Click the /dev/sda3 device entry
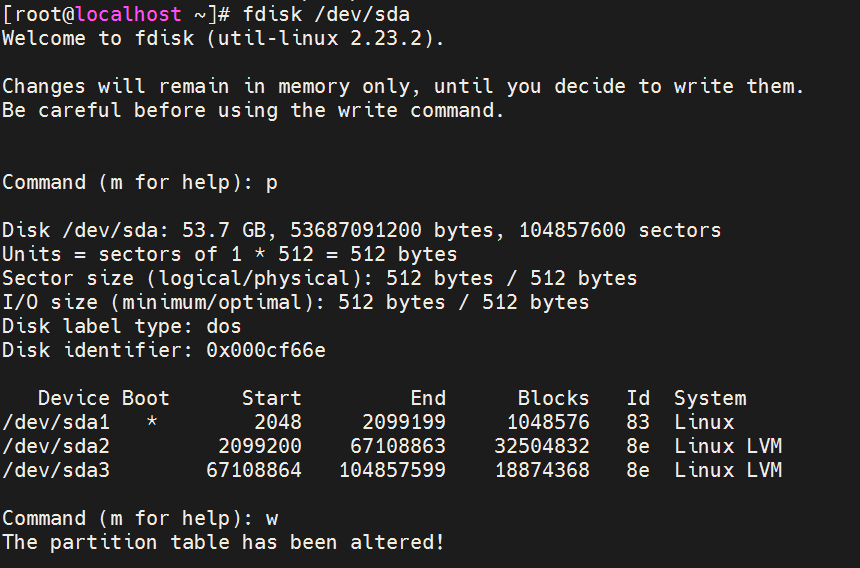 coord(54,470)
